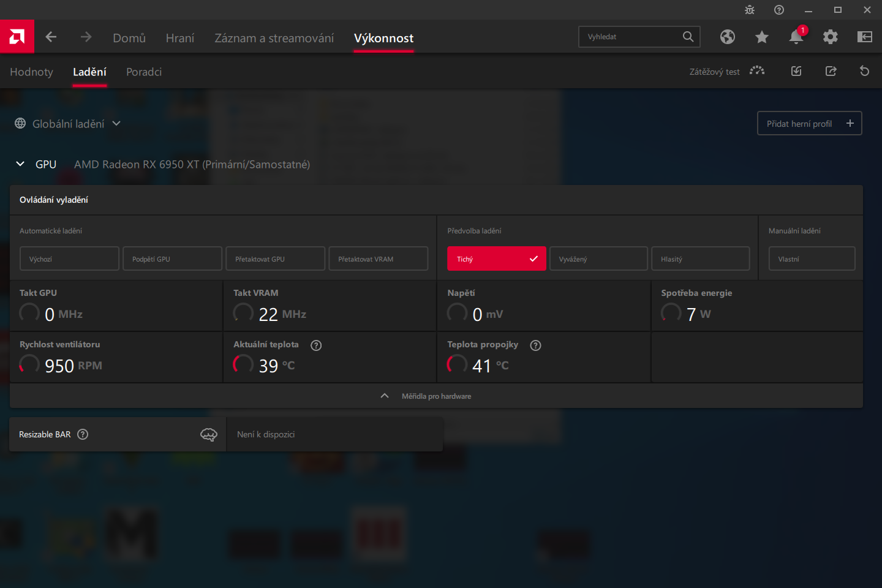The image size is (882, 588).
Task: Open the web browser globe icon
Action: tap(728, 37)
